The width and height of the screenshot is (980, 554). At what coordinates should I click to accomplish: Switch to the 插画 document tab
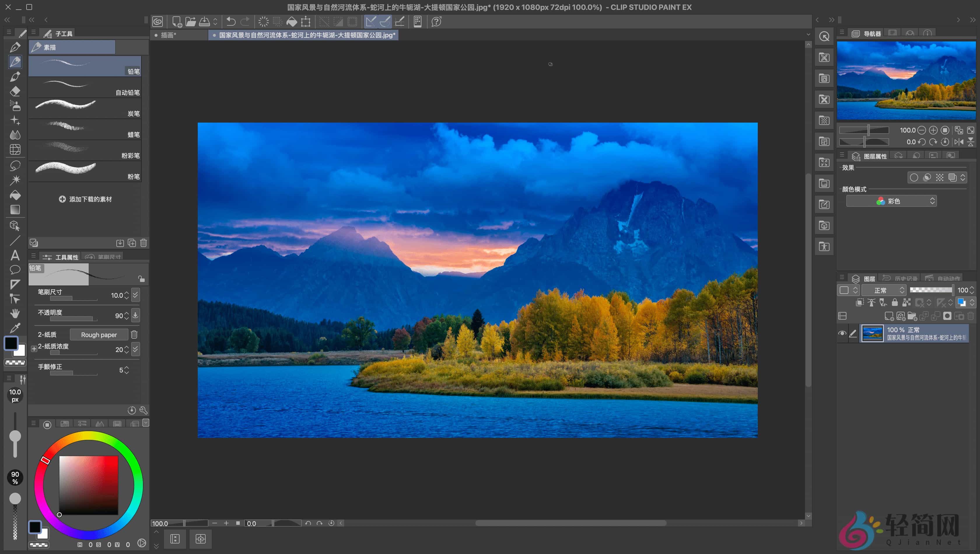click(x=169, y=35)
